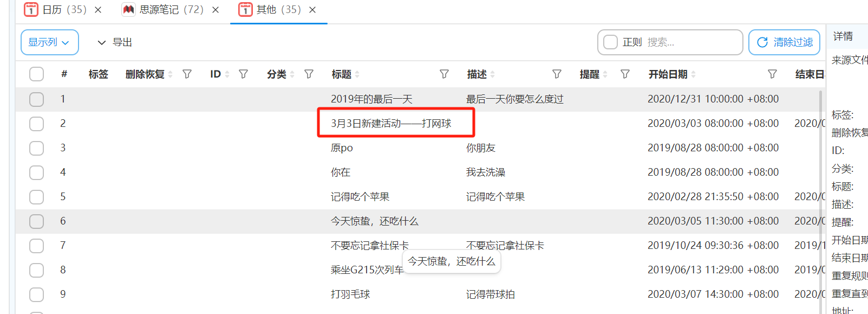Open the filter for 描述 column
Image resolution: width=868 pixels, height=314 pixels.
coord(557,74)
